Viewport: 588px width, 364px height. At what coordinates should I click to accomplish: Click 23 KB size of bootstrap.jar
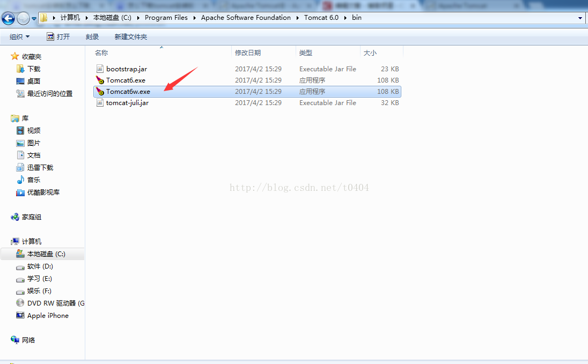(x=389, y=69)
